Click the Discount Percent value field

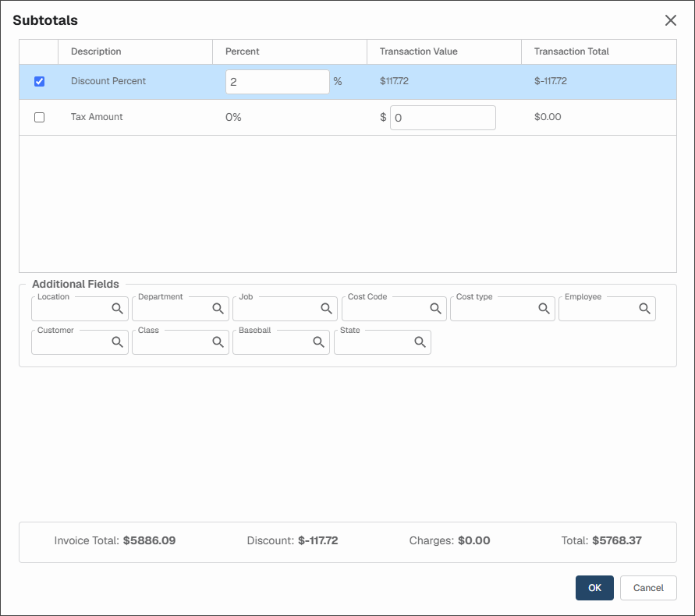(278, 82)
